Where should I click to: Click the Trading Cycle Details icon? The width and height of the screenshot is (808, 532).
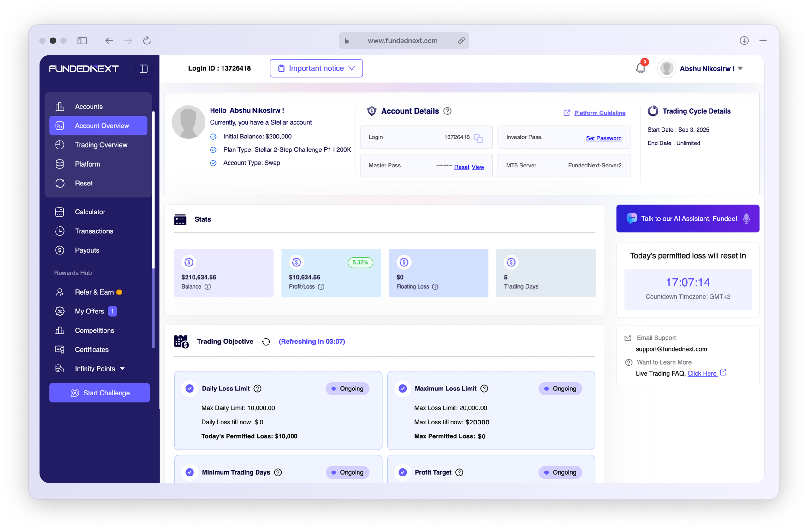click(653, 111)
